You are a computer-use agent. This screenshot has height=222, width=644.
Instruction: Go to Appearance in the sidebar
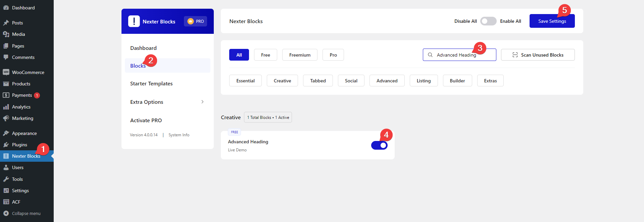point(24,133)
